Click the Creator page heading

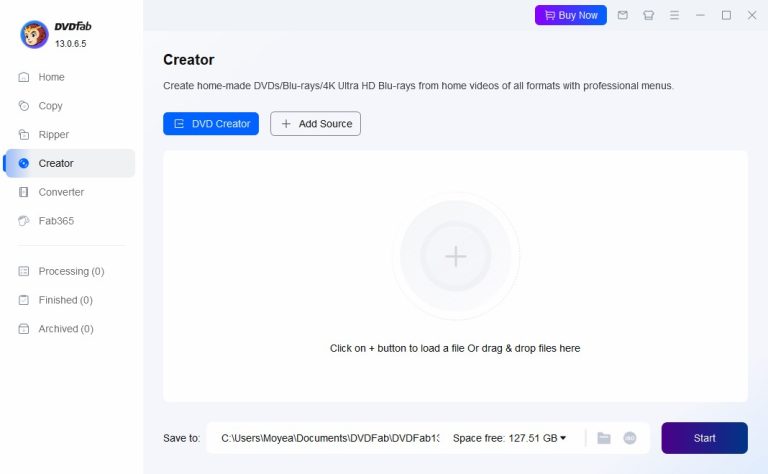pyautogui.click(x=189, y=60)
